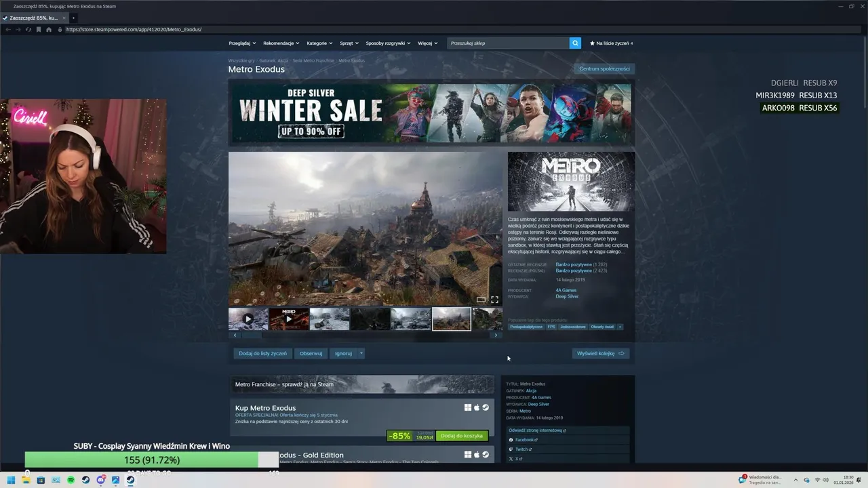Open Discord from the taskbar
868x488 pixels.
100,480
